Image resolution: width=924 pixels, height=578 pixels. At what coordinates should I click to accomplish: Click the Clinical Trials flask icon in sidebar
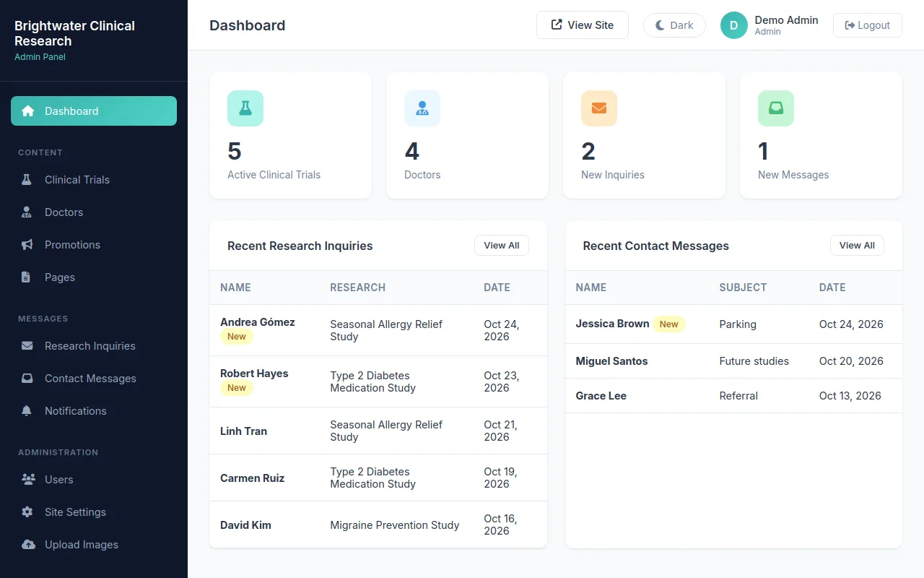[27, 180]
